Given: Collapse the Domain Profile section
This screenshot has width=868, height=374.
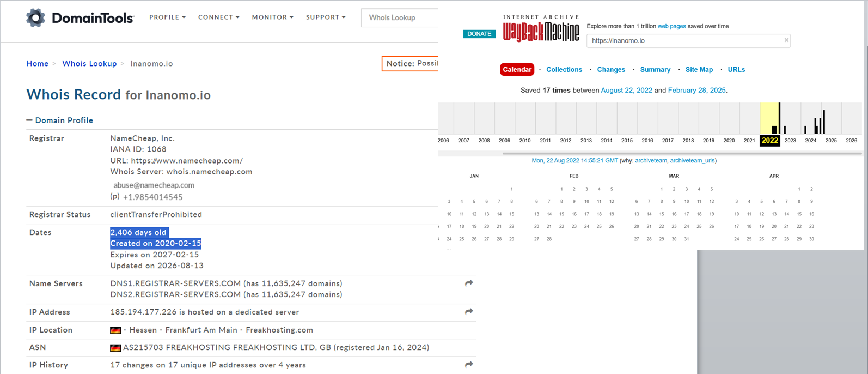Looking at the screenshot, I should pyautogui.click(x=60, y=120).
